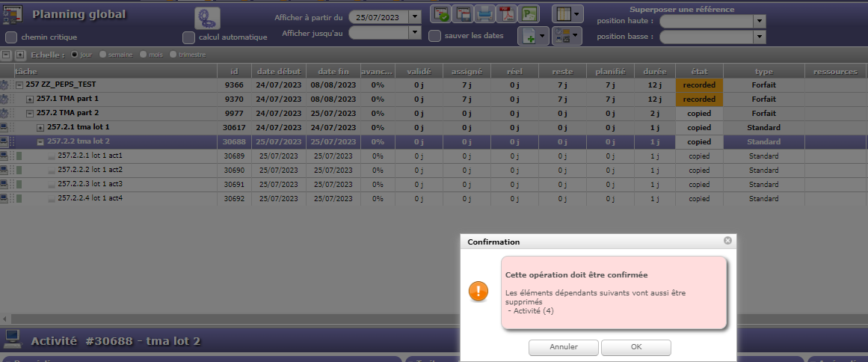The height and width of the screenshot is (362, 868).
Task: Click the collapse all rows minus icon
Action: [x=6, y=55]
